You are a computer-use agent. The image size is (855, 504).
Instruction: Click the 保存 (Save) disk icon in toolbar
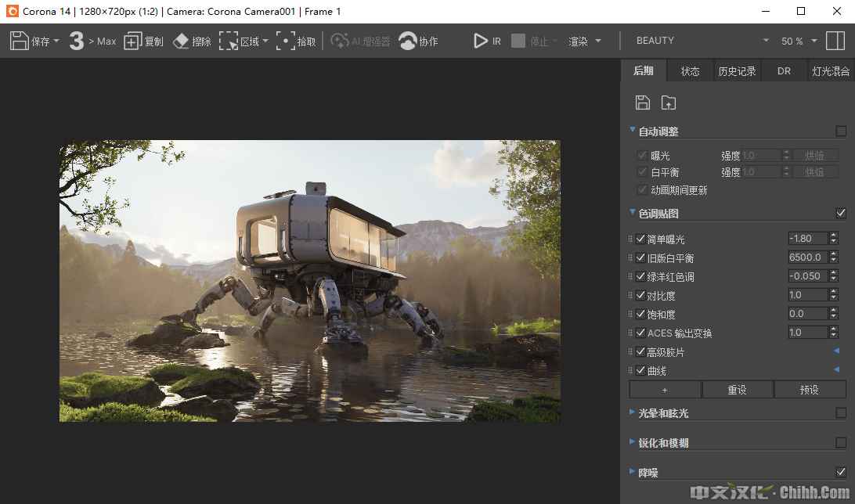[20, 41]
